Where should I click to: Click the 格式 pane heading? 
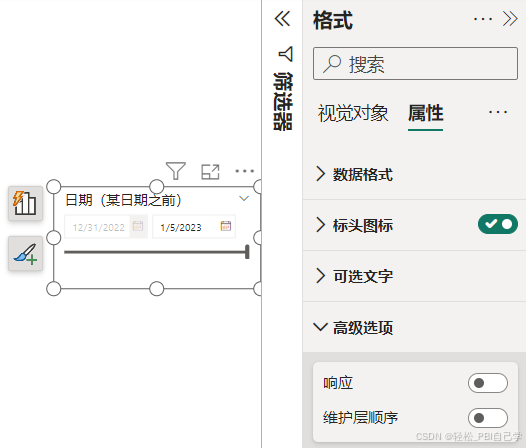point(333,20)
